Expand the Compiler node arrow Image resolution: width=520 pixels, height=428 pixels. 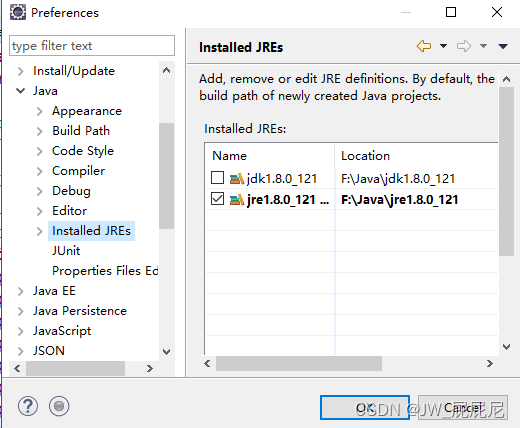click(40, 171)
